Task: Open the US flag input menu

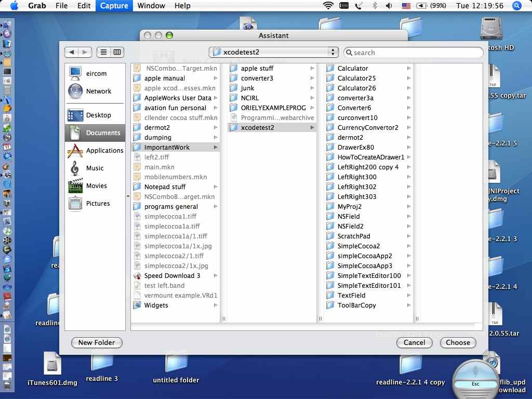Action: pos(406,5)
